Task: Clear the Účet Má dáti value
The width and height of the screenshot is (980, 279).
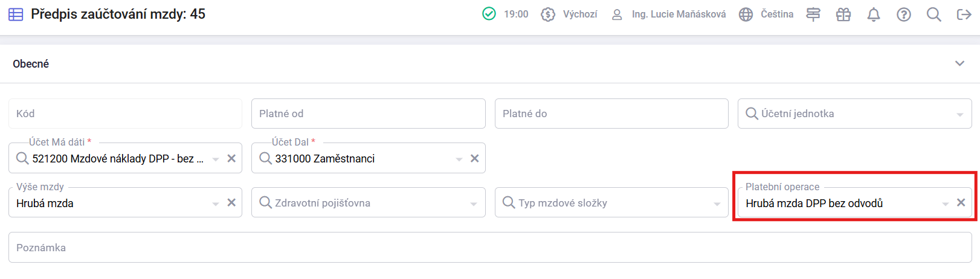Action: (x=231, y=158)
